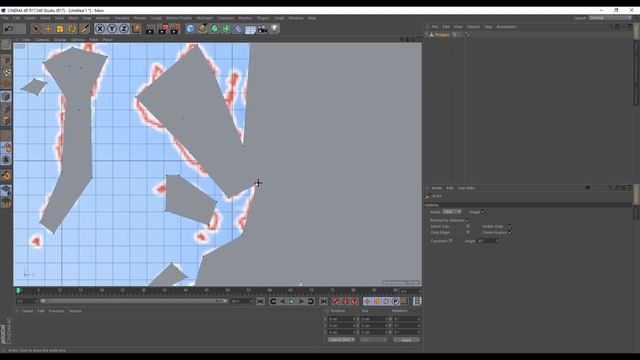640x360 pixels.
Task: Open the Knife Mode dropdown
Action: click(452, 212)
